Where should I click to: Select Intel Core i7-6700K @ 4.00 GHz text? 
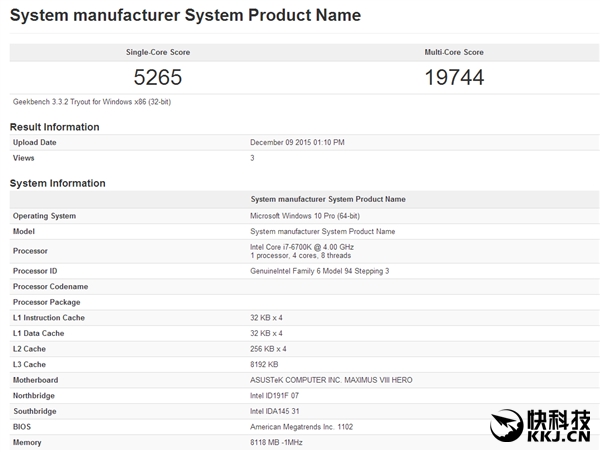[302, 247]
